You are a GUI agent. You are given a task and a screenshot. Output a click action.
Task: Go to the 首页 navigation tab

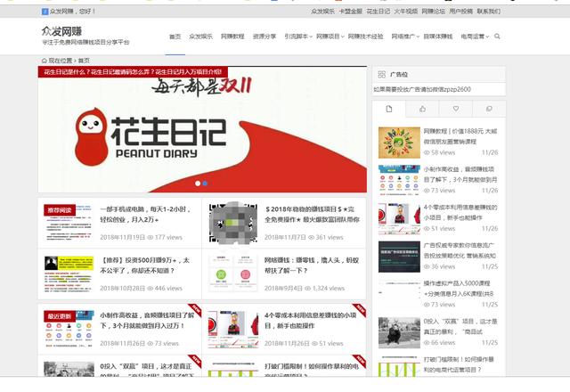pos(175,37)
